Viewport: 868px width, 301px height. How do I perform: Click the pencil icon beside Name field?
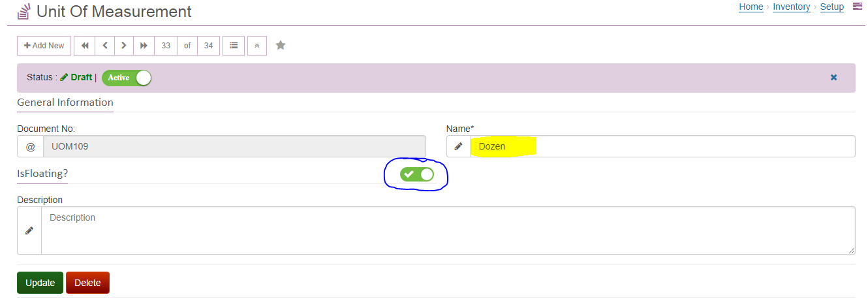tap(459, 146)
